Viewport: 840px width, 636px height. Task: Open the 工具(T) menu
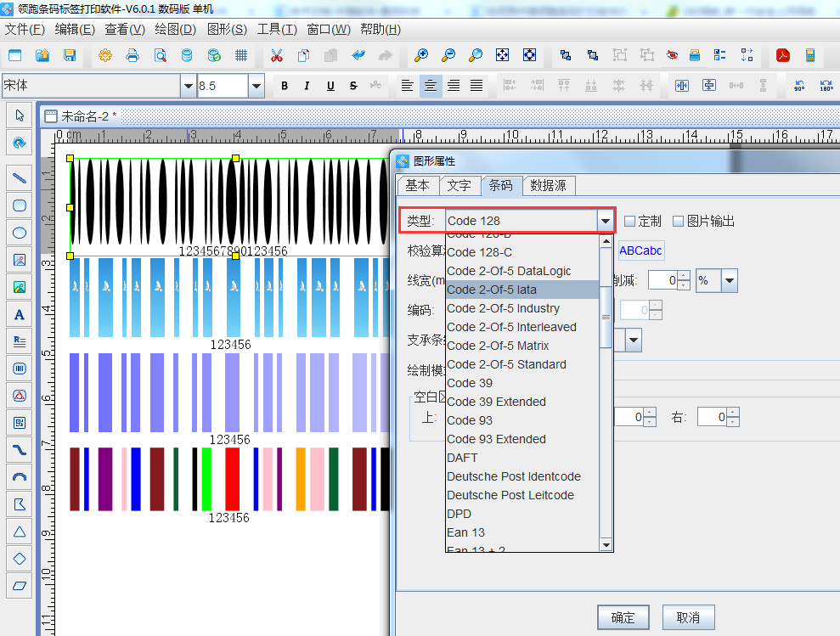[x=277, y=30]
